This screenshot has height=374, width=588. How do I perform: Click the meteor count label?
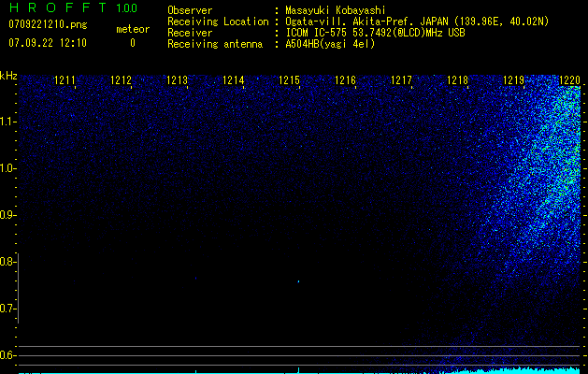click(x=133, y=29)
